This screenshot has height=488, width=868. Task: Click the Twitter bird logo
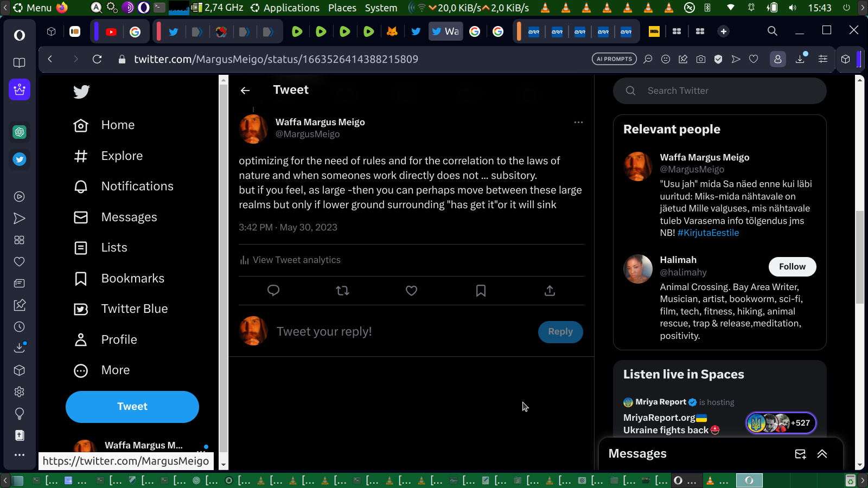coord(81,92)
